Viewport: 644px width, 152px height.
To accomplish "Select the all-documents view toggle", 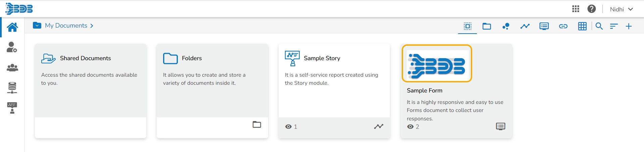I will click(x=467, y=26).
